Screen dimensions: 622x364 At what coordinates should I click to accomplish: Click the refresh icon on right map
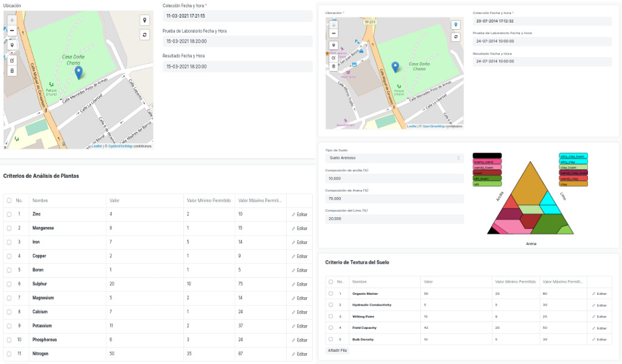(456, 37)
